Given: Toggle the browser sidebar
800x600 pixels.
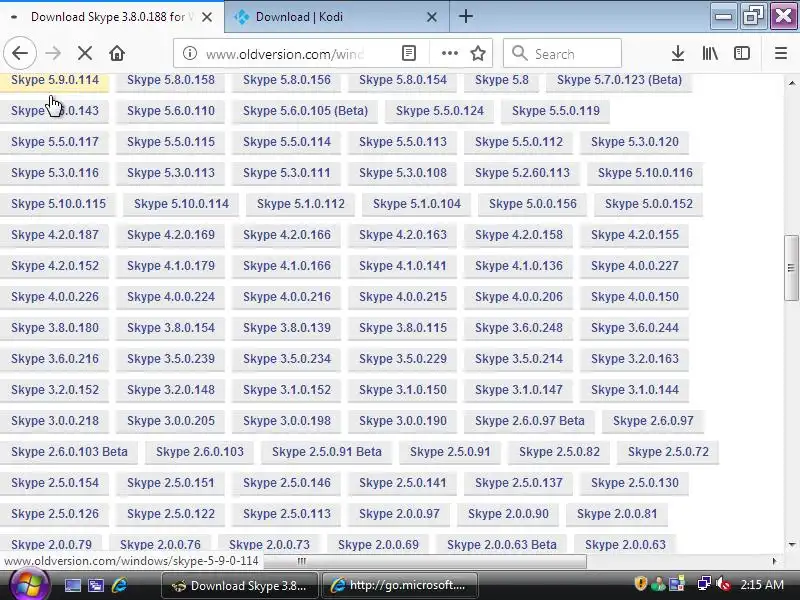Looking at the screenshot, I should point(741,53).
